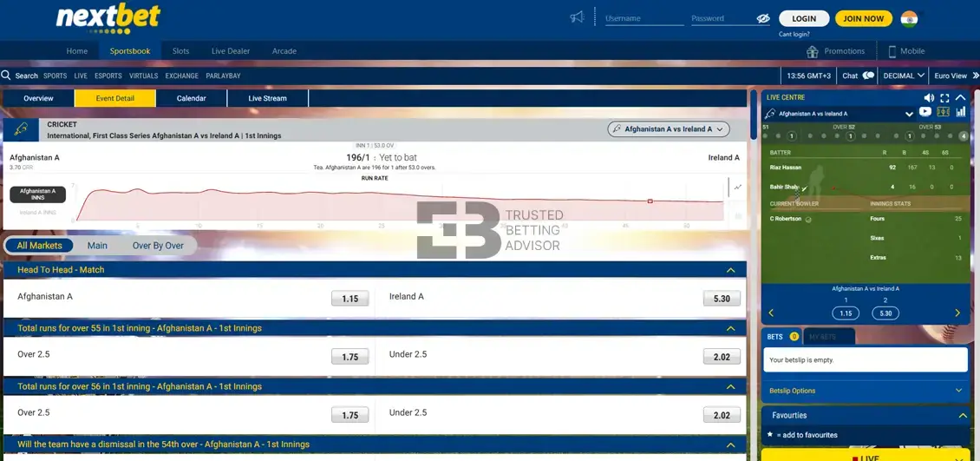Viewport: 980px width, 461px height.
Task: Go to previous Live Centre market
Action: [771, 313]
